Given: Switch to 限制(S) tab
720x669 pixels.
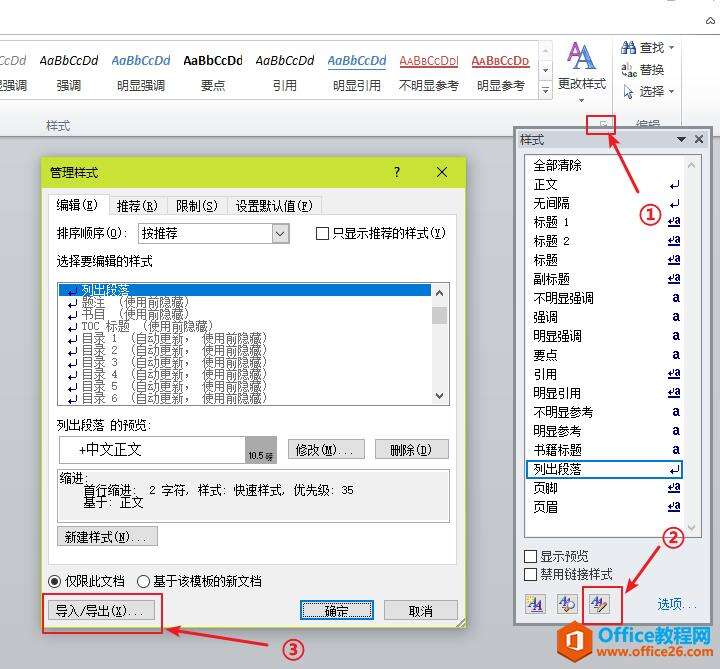Looking at the screenshot, I should click(197, 206).
